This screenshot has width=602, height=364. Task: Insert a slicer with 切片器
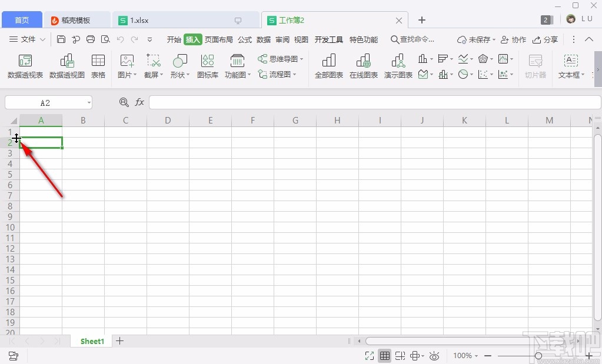point(535,66)
